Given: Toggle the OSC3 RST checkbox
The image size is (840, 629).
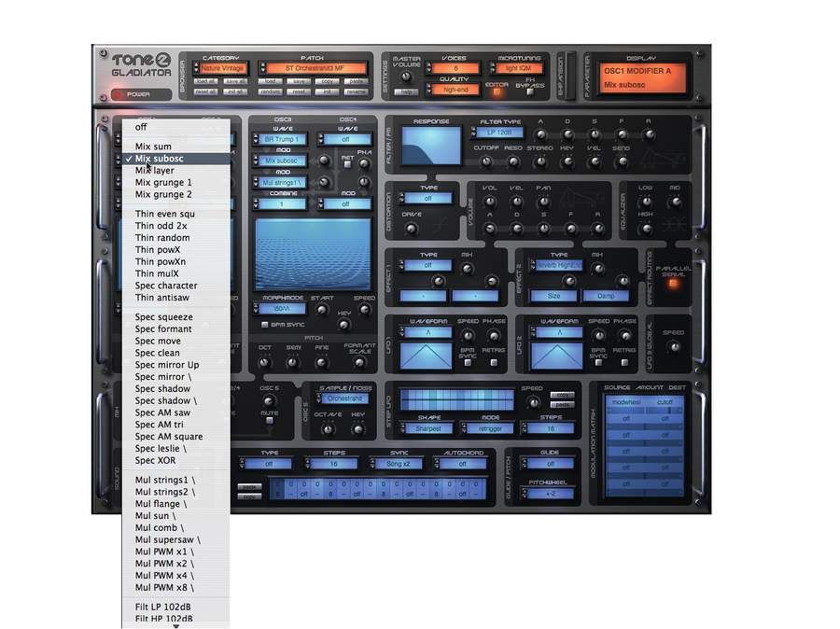Looking at the screenshot, I should pos(347,164).
